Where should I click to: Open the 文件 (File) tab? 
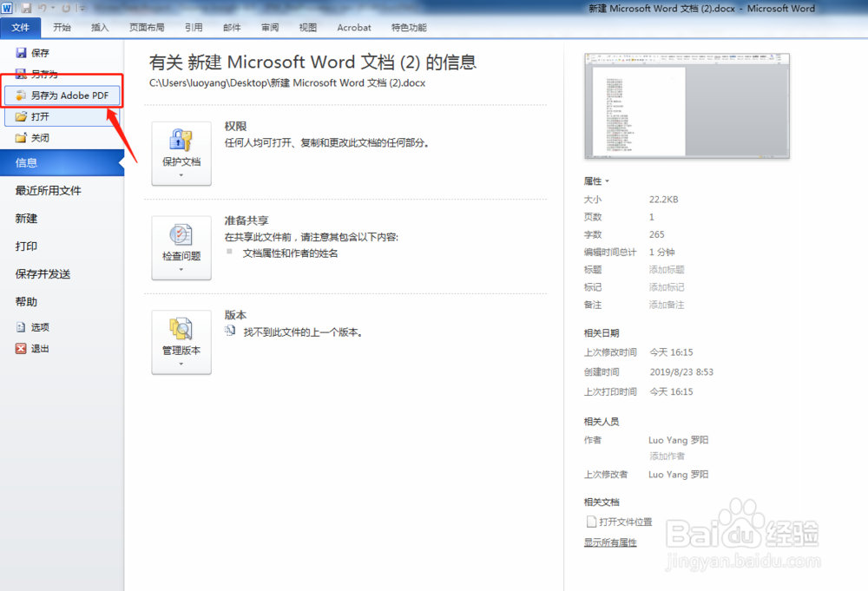21,28
